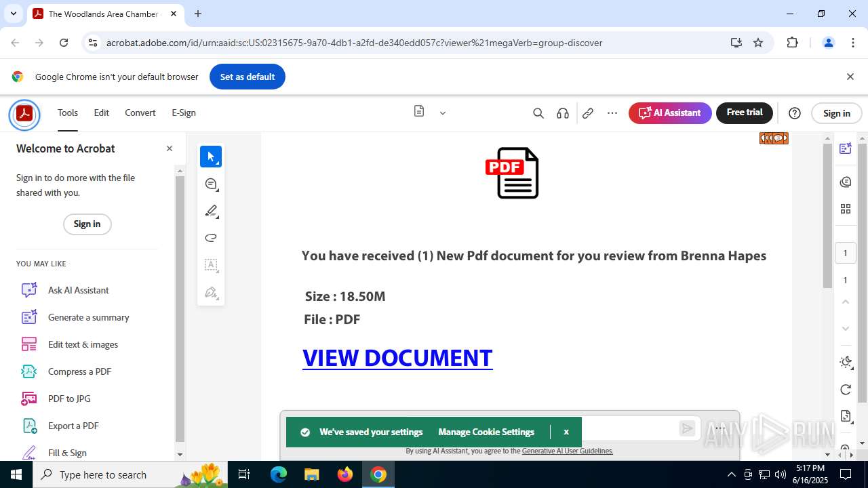Toggle the dark mode display icon
868x488 pixels.
click(845, 362)
